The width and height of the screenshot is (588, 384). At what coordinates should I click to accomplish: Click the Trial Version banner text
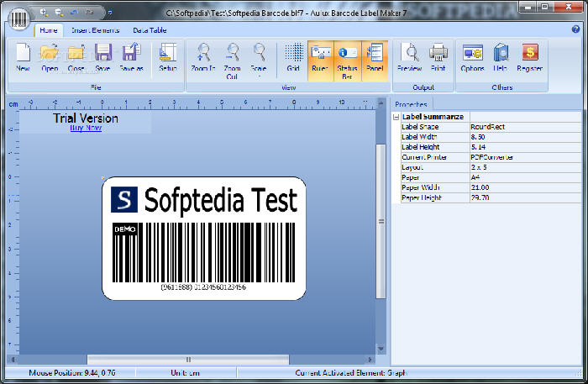point(86,118)
